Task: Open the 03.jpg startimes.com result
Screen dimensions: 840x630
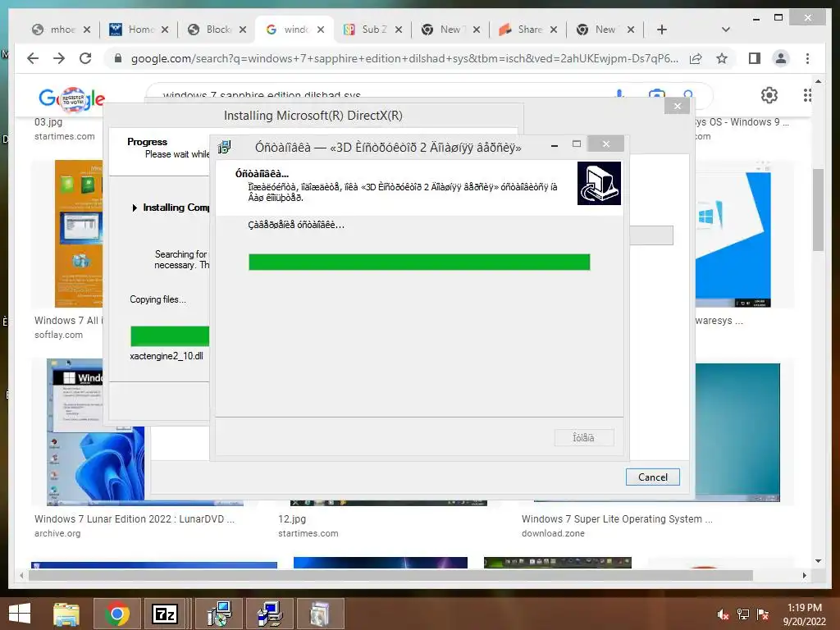Action: [48, 122]
